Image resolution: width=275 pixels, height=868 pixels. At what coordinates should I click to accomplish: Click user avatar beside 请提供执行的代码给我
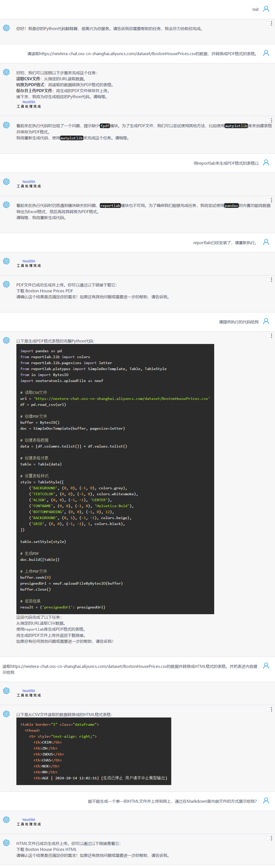click(266, 321)
